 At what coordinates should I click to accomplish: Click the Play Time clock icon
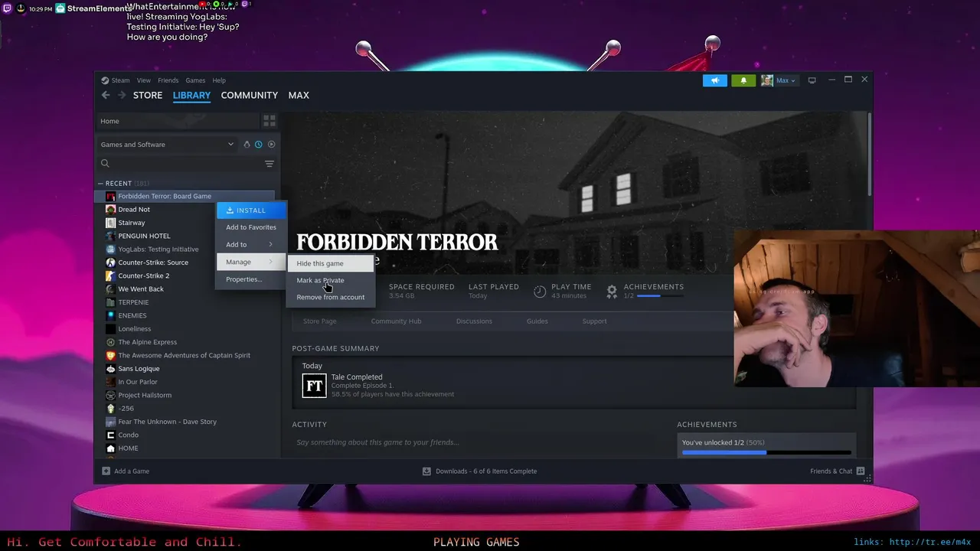(540, 292)
